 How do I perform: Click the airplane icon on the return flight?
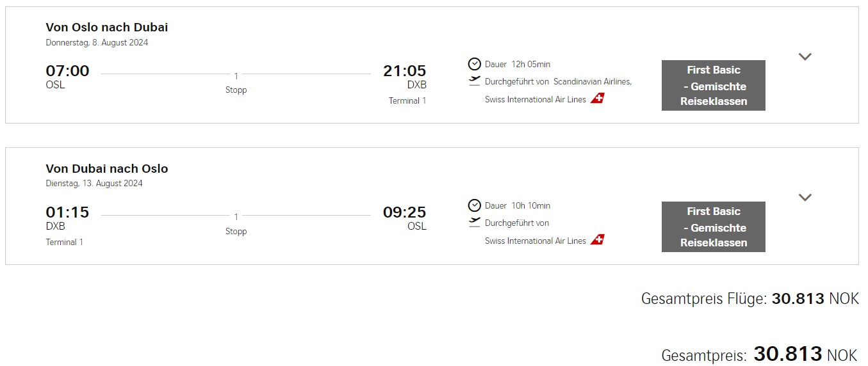pyautogui.click(x=474, y=222)
